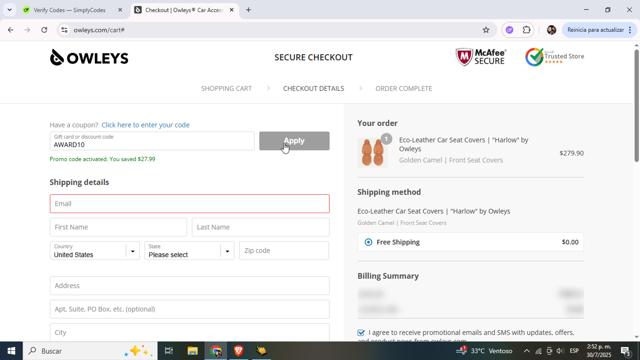Open a new browser tab
The width and height of the screenshot is (640, 360).
[x=248, y=10]
